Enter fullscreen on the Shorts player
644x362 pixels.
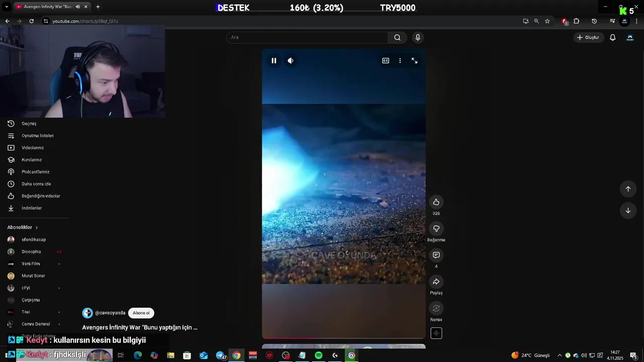(415, 60)
